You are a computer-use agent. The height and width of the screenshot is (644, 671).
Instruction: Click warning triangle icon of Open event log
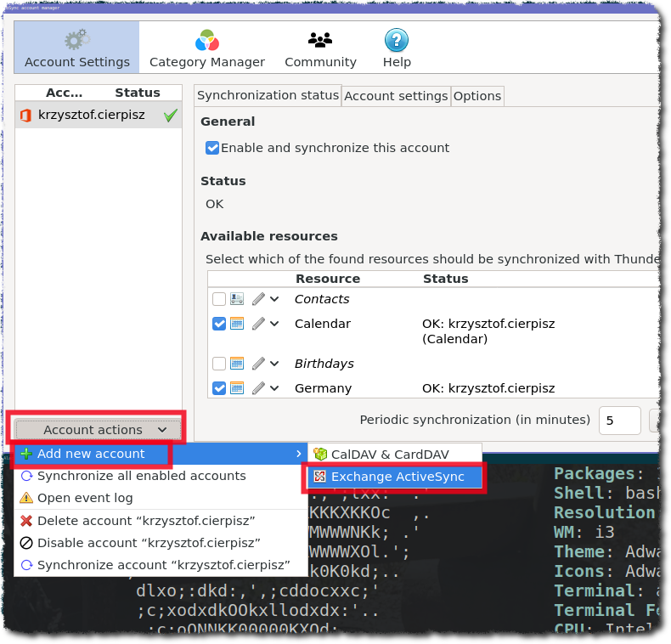(26, 498)
